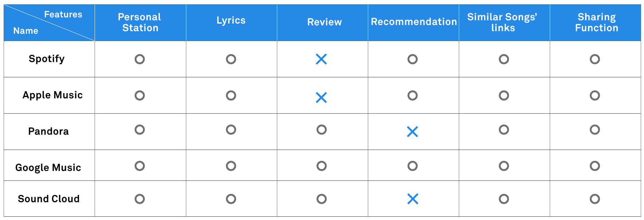Click the Sound Cloud row label
644x220 pixels.
pyautogui.click(x=49, y=199)
